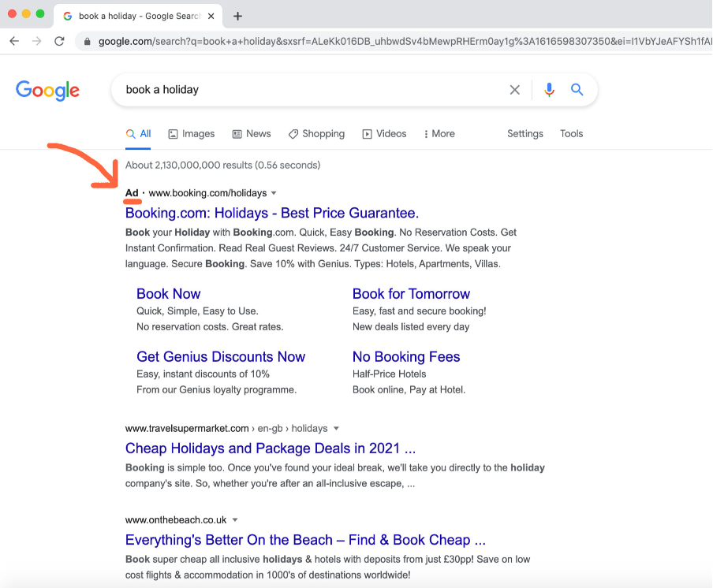The image size is (713, 588).
Task: Go back using browser back arrow
Action: click(x=14, y=41)
